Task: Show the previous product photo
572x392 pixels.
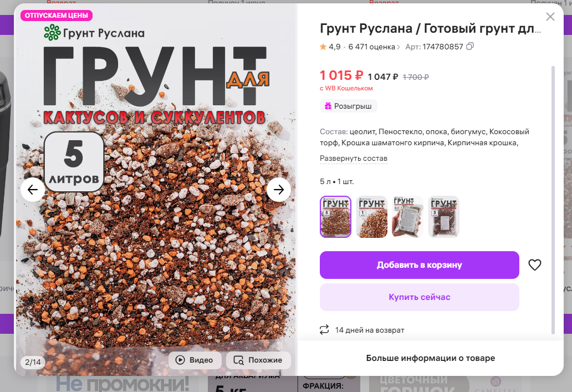Action: pos(33,190)
